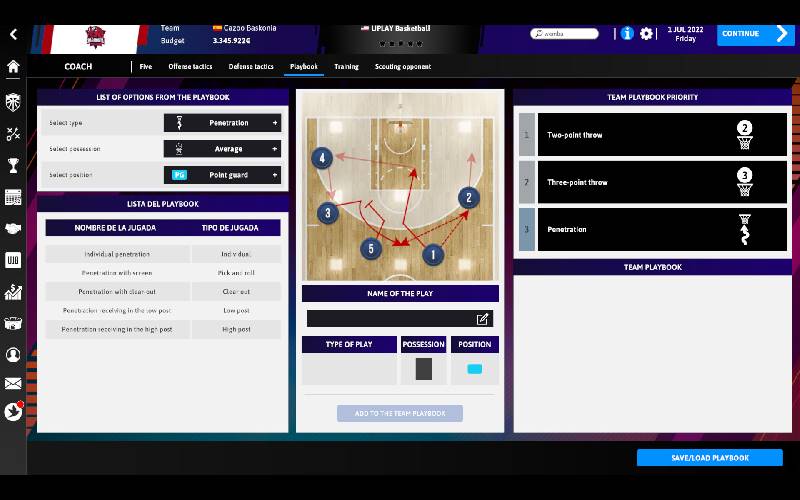800x500 pixels.
Task: Expand the Select position Point guard dropdown
Action: click(222, 175)
